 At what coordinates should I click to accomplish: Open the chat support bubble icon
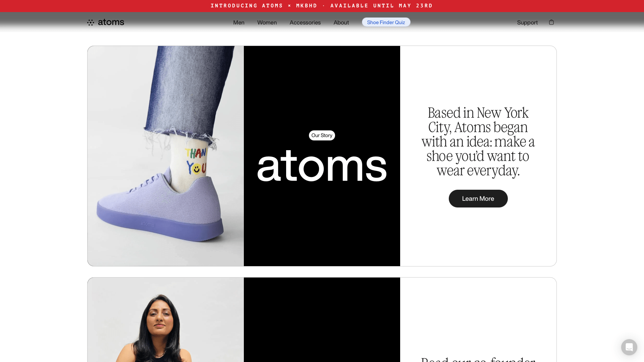[x=629, y=347]
